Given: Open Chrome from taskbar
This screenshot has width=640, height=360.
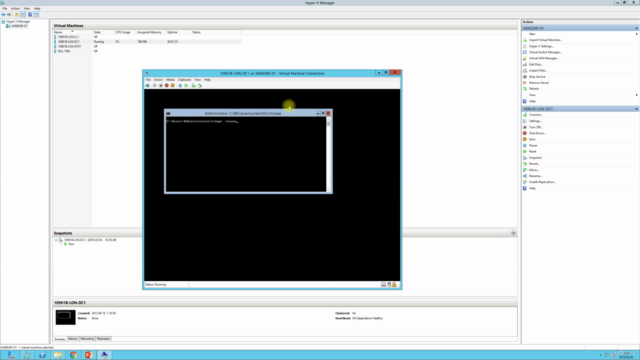Looking at the screenshot, I should click(x=73, y=355).
